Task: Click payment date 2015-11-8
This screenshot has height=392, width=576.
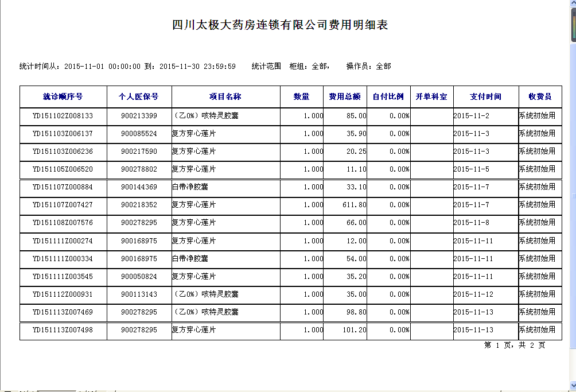Action: [x=472, y=223]
